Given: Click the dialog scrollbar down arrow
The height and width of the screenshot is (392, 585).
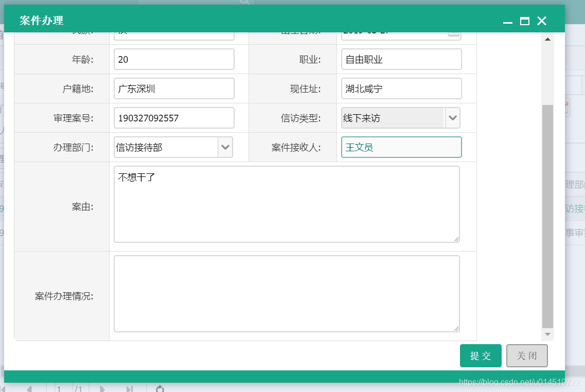Looking at the screenshot, I should pyautogui.click(x=547, y=334).
